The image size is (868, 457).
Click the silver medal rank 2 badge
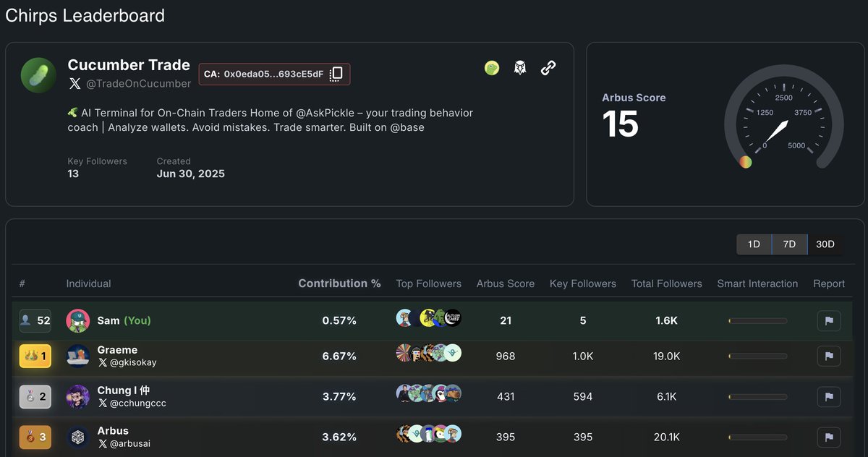pyautogui.click(x=35, y=396)
